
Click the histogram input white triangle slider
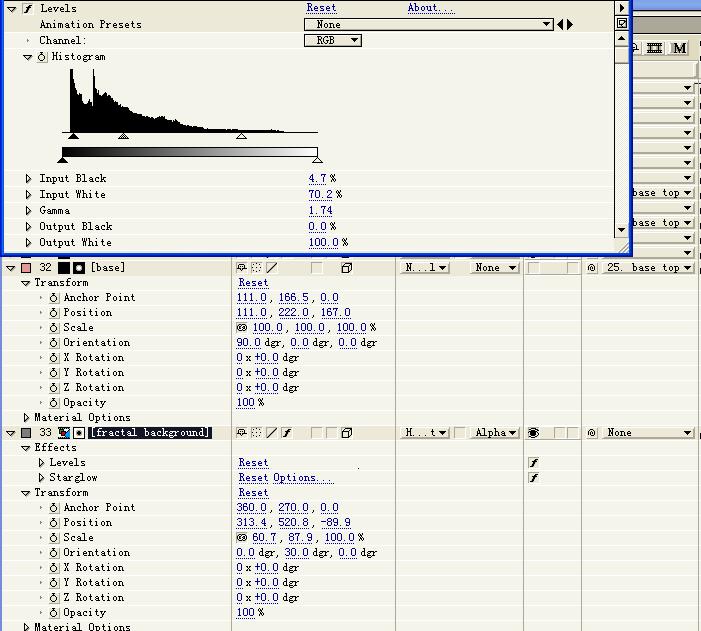[241, 136]
